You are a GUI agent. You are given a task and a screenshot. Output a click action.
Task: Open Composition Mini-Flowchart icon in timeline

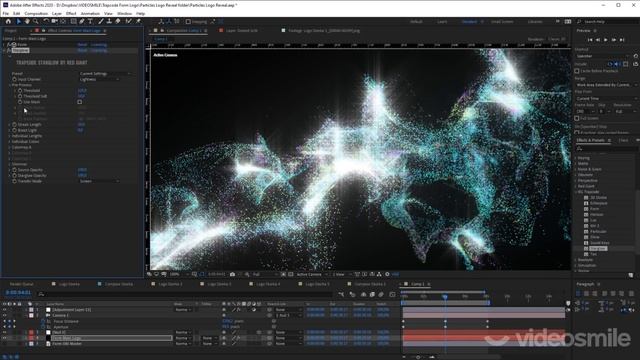[x=341, y=294]
